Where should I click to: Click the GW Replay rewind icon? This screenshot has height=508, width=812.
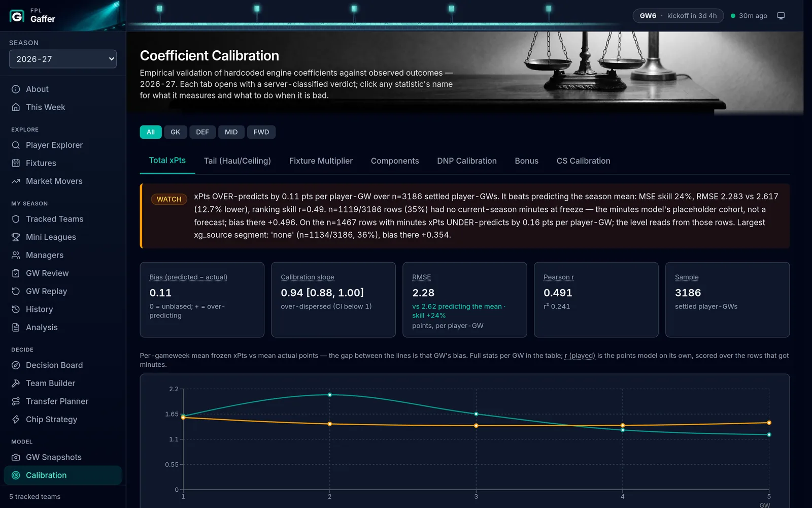pos(16,291)
